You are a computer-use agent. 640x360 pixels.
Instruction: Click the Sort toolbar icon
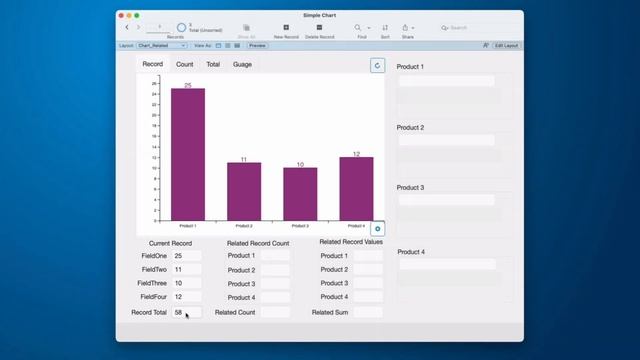coord(385,27)
